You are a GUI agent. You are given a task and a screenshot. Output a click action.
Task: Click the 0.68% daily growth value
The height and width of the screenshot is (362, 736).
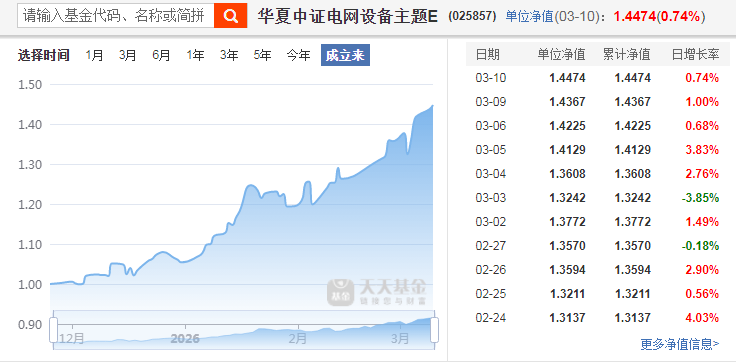coord(702,126)
